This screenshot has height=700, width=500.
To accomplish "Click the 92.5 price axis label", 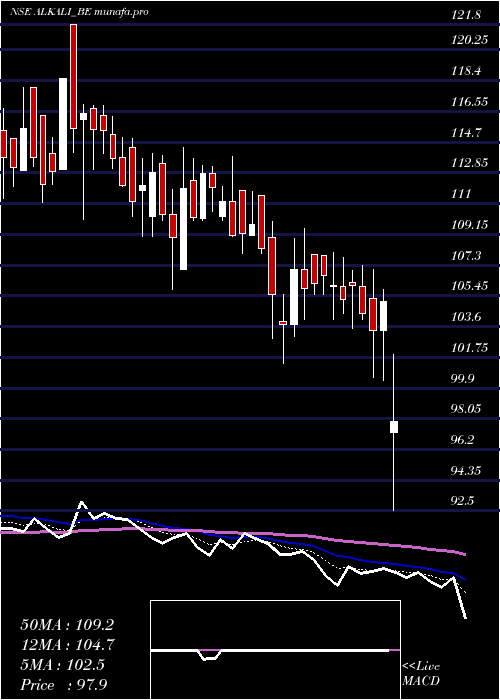I will tap(463, 501).
